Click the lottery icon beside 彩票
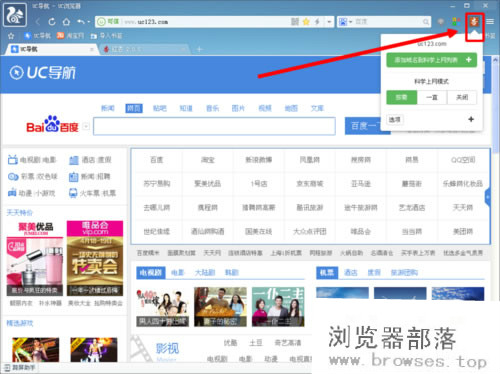The height and width of the screenshot is (374, 500). [x=13, y=176]
